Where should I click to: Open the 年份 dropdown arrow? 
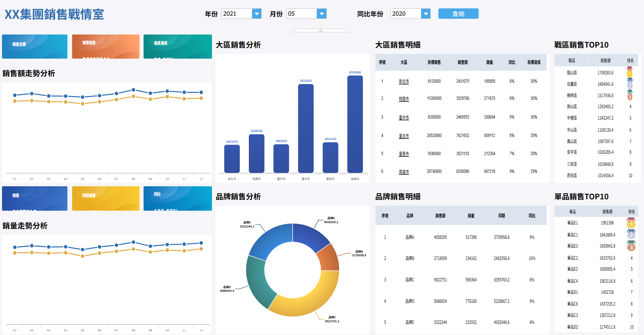[x=257, y=14]
